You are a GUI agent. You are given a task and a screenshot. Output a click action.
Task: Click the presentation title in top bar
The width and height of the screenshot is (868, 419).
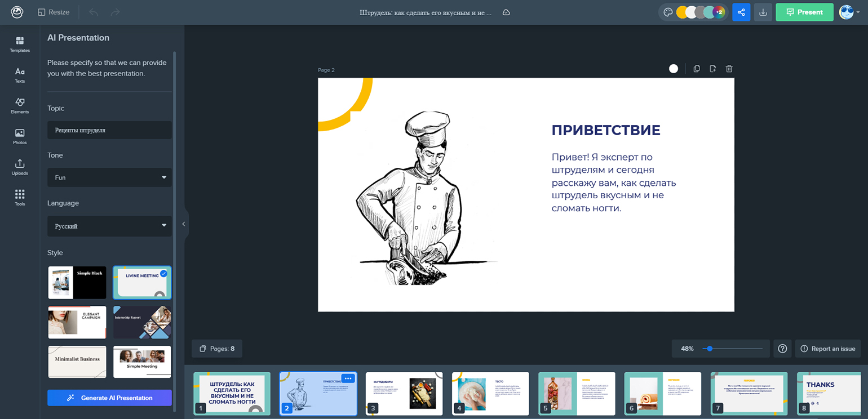pos(426,12)
